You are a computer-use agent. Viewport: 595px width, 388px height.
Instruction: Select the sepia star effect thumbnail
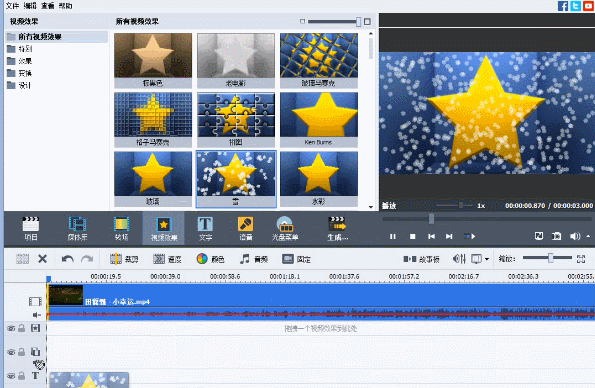coord(153,60)
